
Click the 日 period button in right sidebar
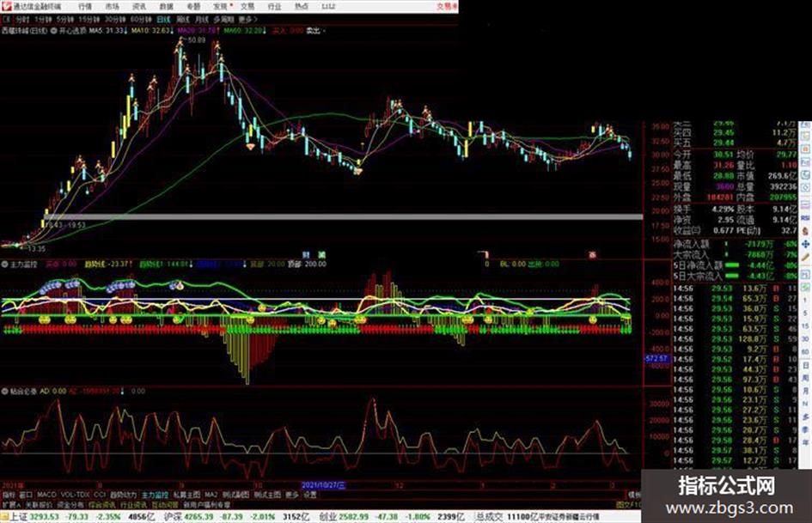[805, 366]
